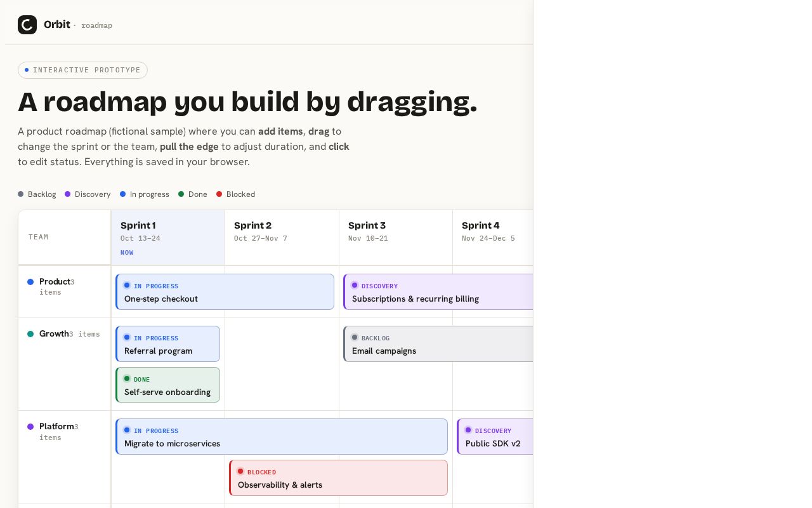The height and width of the screenshot is (508, 812).
Task: Open Subscriptions & recurring billing card
Action: [x=438, y=292]
